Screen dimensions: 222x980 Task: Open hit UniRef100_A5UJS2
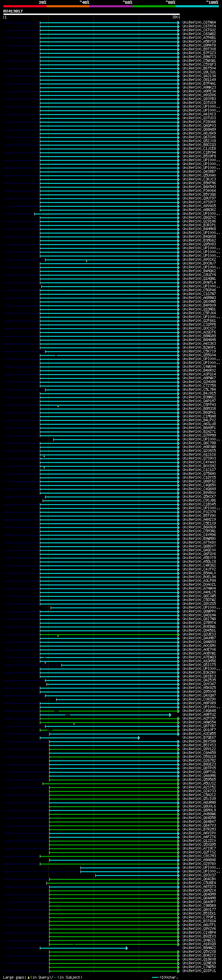(x=199, y=783)
